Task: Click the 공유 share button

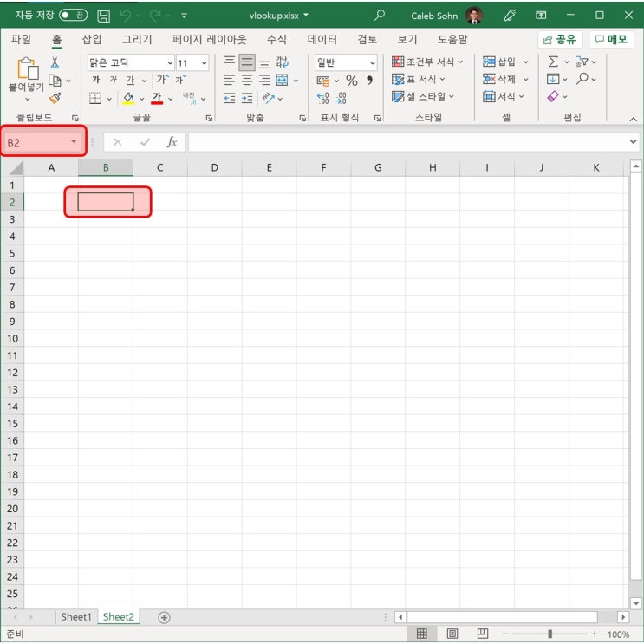Action: click(x=560, y=39)
